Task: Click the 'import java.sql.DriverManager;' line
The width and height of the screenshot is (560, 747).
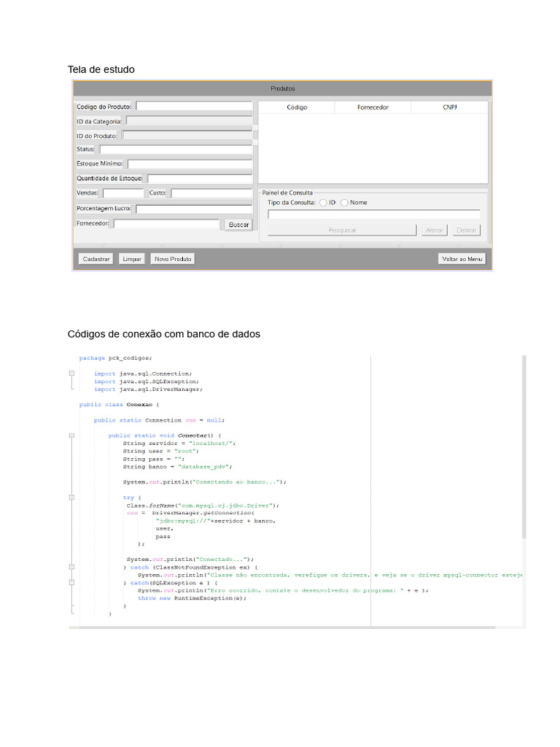Action: [148, 389]
